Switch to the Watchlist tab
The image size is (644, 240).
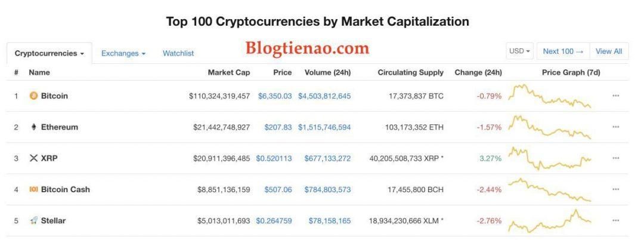tap(178, 53)
